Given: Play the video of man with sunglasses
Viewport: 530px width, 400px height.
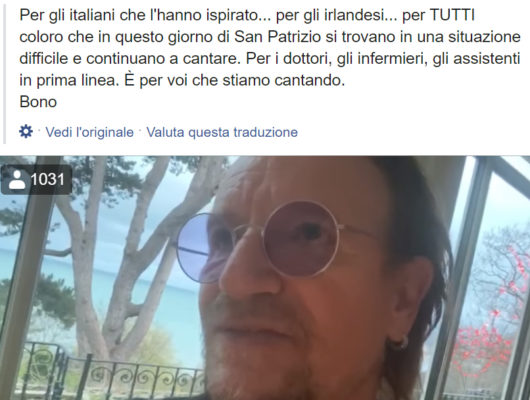Looking at the screenshot, I should tap(265, 278).
